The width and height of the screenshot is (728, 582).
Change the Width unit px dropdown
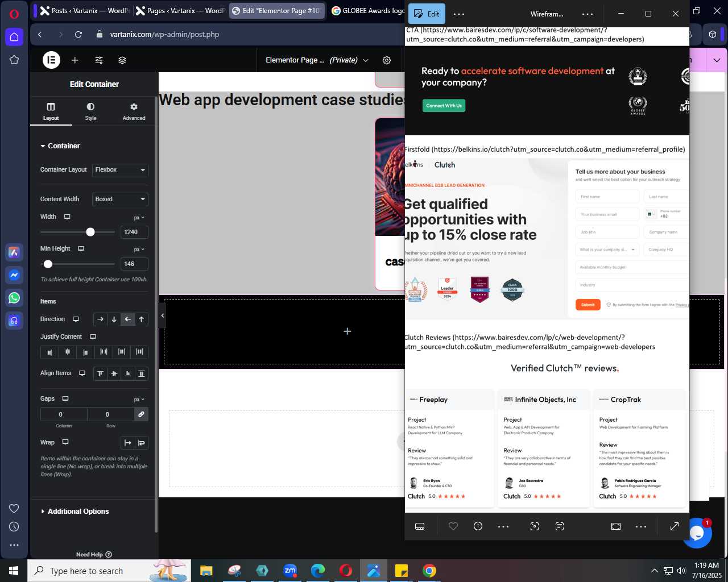(x=139, y=218)
